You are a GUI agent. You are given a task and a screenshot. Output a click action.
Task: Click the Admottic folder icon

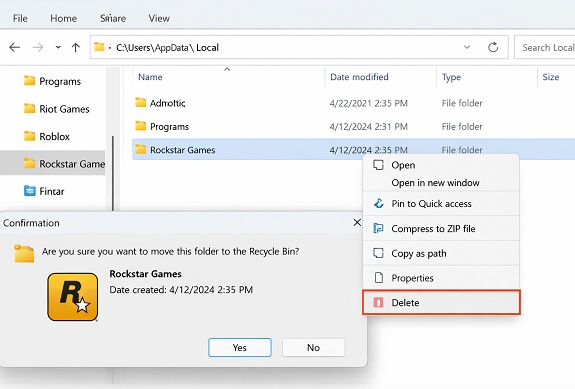140,102
